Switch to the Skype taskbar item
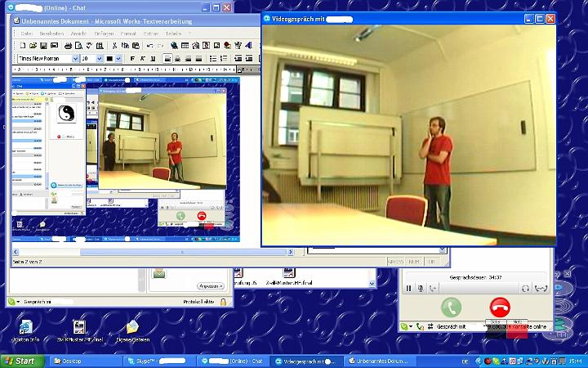Screen dimensions: 588x368 pyautogui.click(x=161, y=361)
